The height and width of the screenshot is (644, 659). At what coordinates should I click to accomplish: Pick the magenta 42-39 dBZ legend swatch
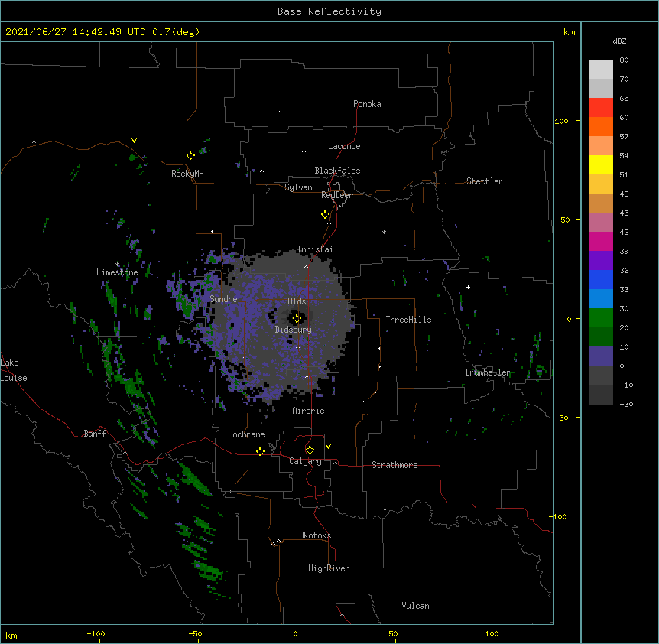601,241
